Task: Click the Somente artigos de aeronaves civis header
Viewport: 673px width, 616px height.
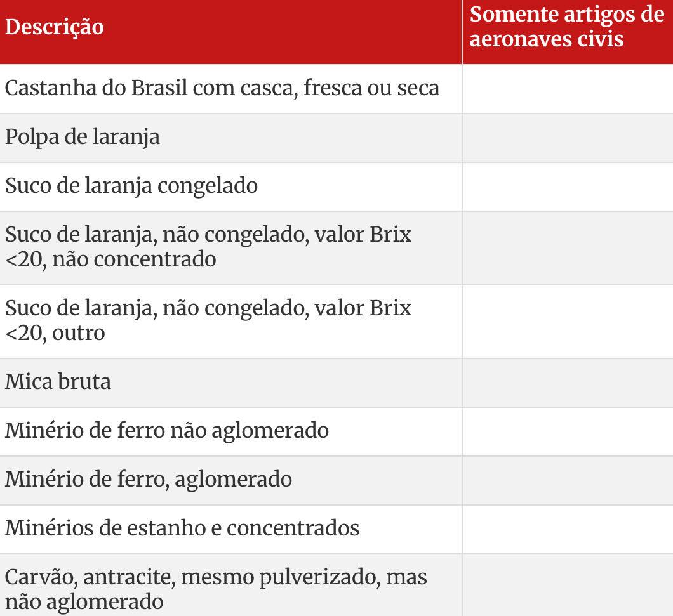Action: click(566, 27)
